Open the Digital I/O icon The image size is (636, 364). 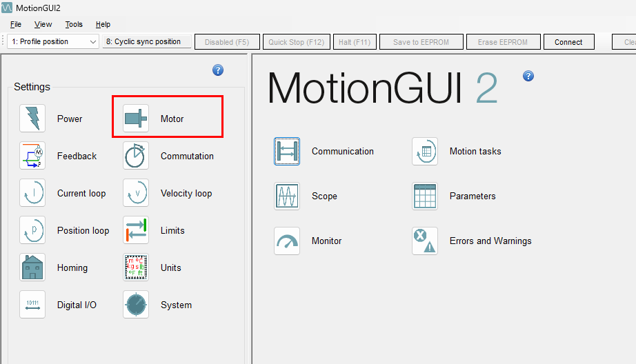(x=32, y=305)
